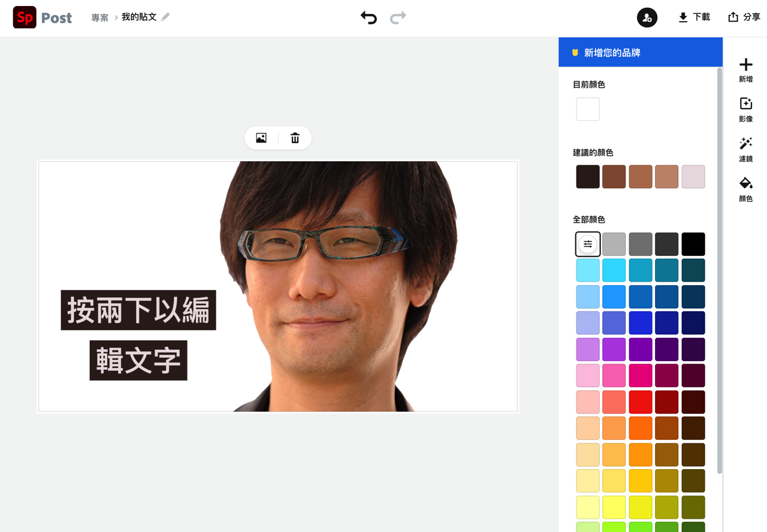Viewport: 767px width, 532px height.
Task: Open the 專案 breadcrumb link
Action: [99, 18]
